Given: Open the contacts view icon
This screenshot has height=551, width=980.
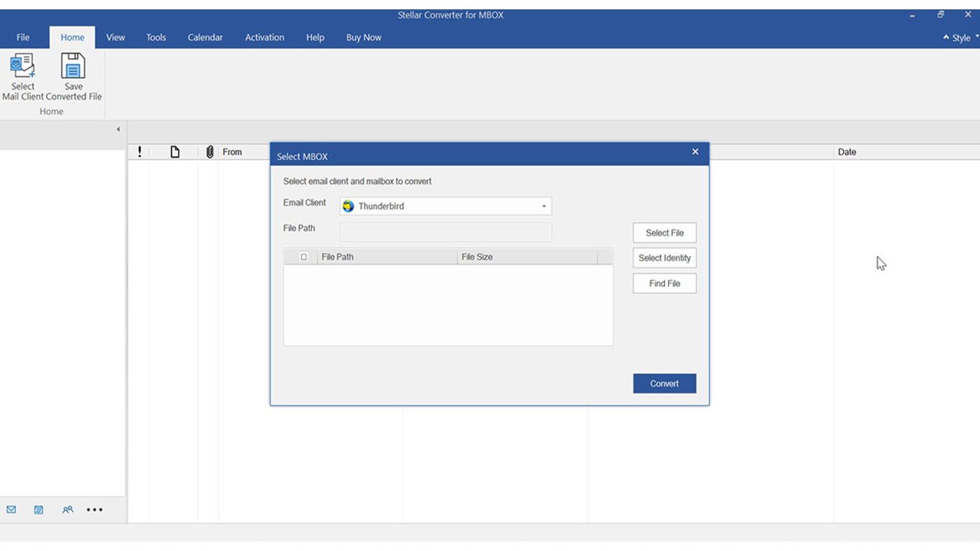Looking at the screenshot, I should click(67, 509).
